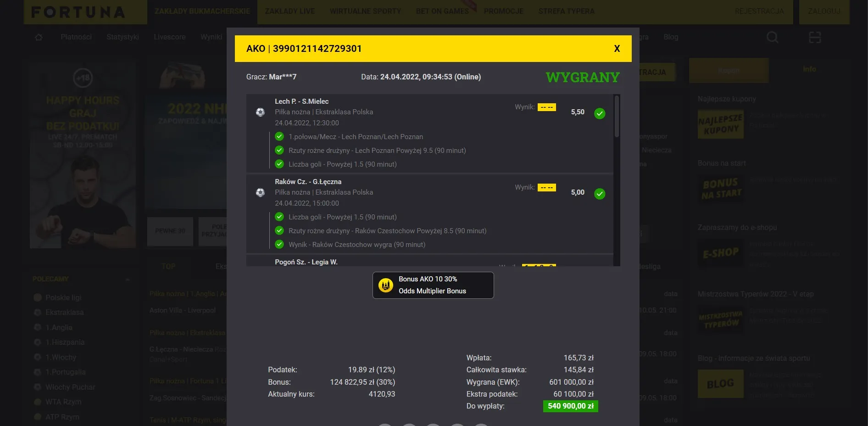This screenshot has width=868, height=426.
Task: Select Polskie ligi in sidebar
Action: 63,297
